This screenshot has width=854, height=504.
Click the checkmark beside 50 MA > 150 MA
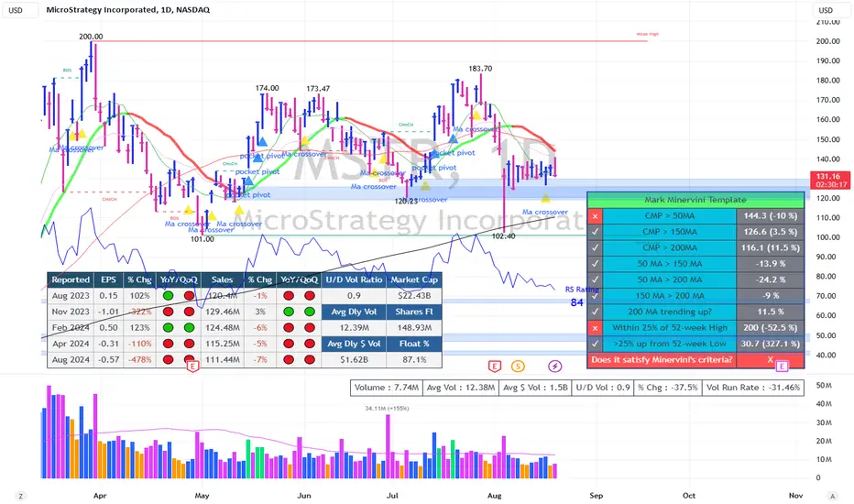coord(595,264)
